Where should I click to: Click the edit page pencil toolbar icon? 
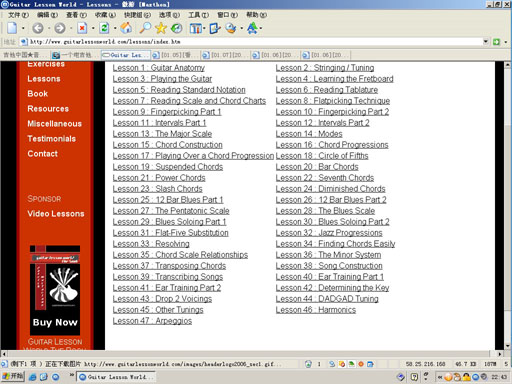click(x=214, y=28)
